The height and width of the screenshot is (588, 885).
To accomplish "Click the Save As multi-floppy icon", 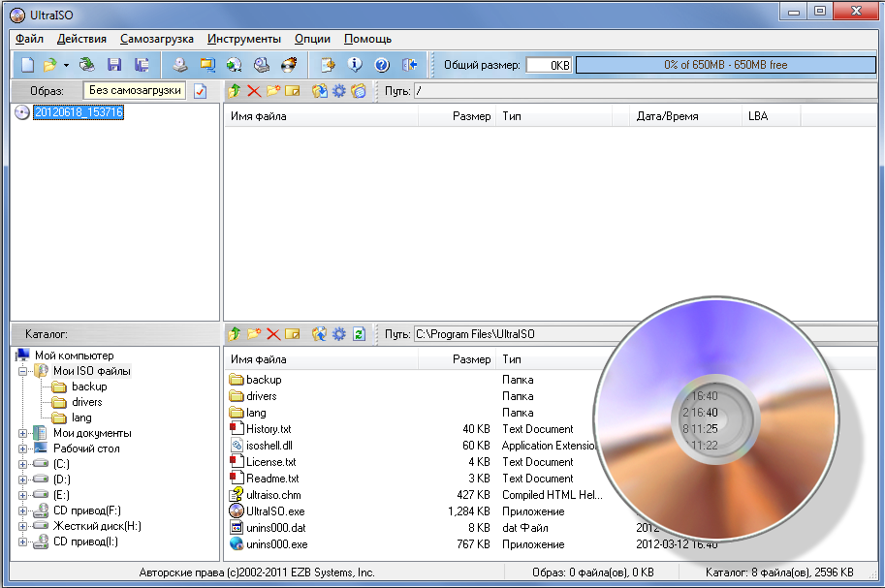I will pyautogui.click(x=142, y=65).
